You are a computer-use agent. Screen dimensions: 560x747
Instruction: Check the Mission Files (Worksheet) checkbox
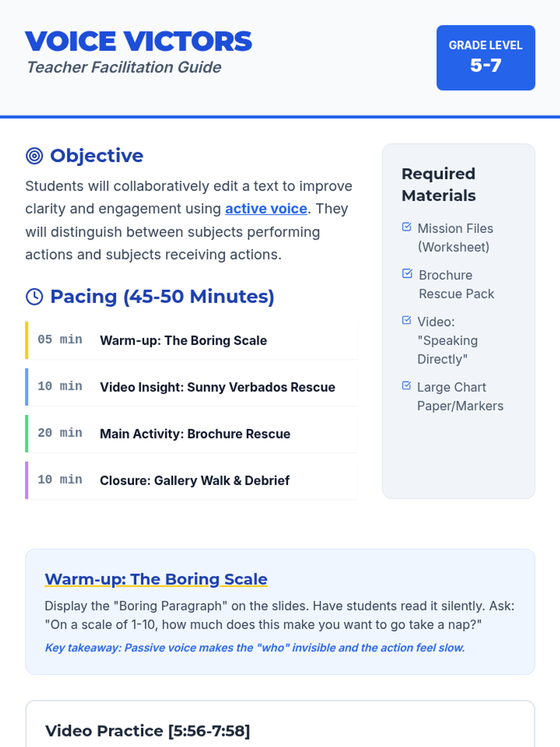(406, 227)
